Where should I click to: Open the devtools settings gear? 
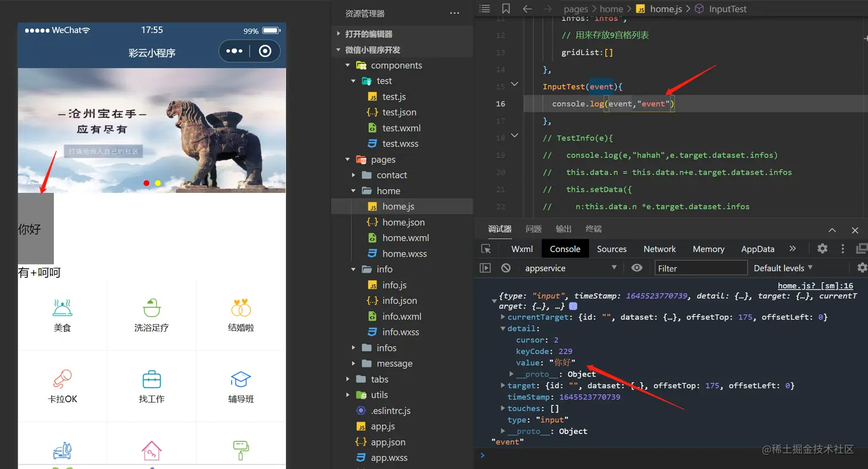pyautogui.click(x=822, y=249)
